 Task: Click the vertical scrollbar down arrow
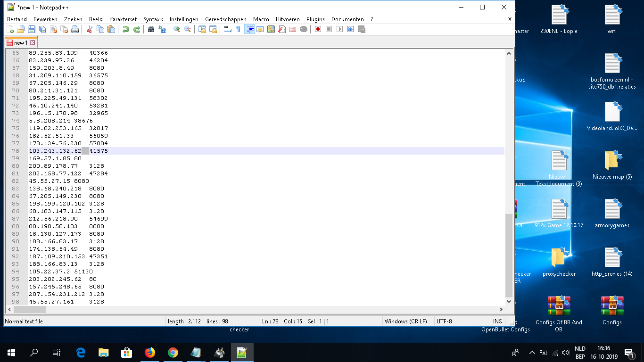click(509, 301)
